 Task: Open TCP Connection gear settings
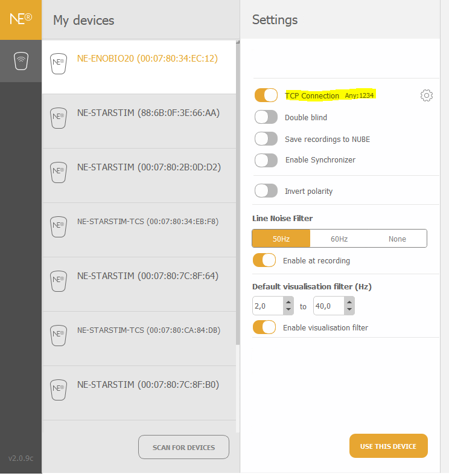426,95
